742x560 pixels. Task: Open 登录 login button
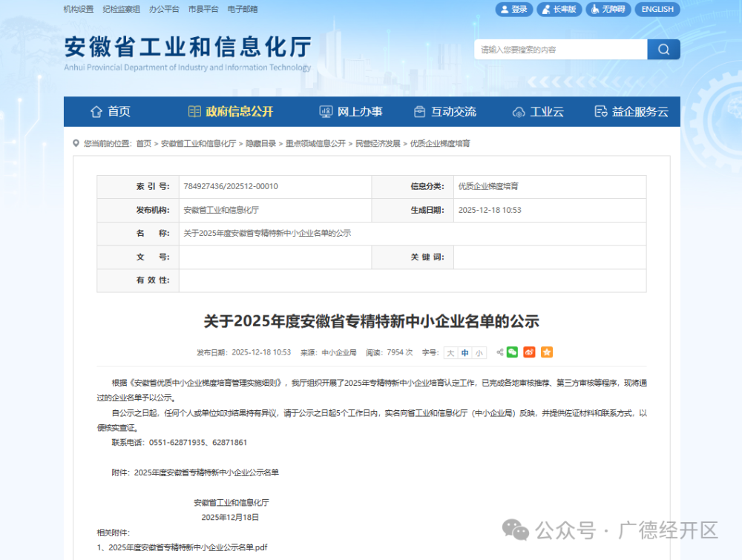click(513, 10)
